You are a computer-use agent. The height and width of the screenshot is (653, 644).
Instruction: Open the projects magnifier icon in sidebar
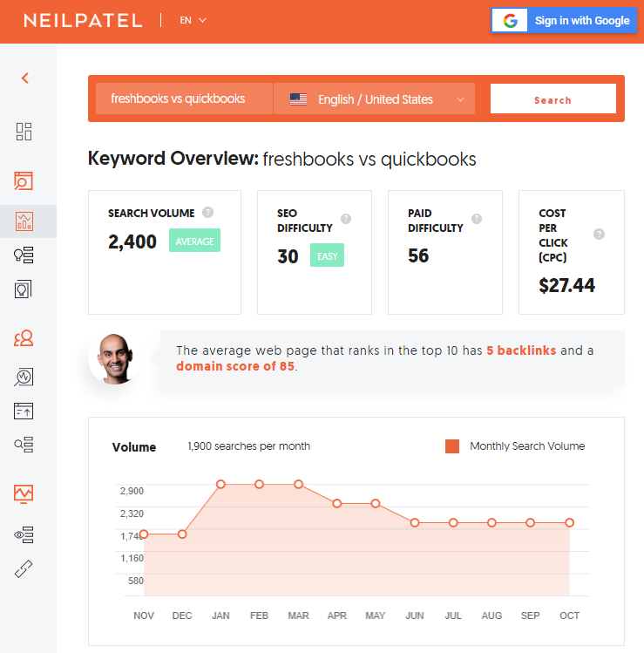[x=24, y=180]
